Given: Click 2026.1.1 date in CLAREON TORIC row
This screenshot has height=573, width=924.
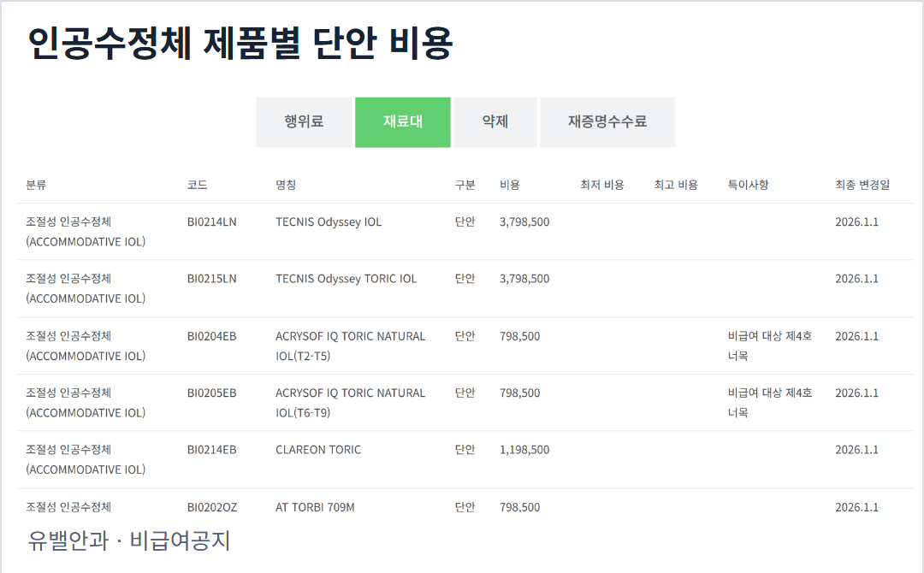Looking at the screenshot, I should point(856,450).
